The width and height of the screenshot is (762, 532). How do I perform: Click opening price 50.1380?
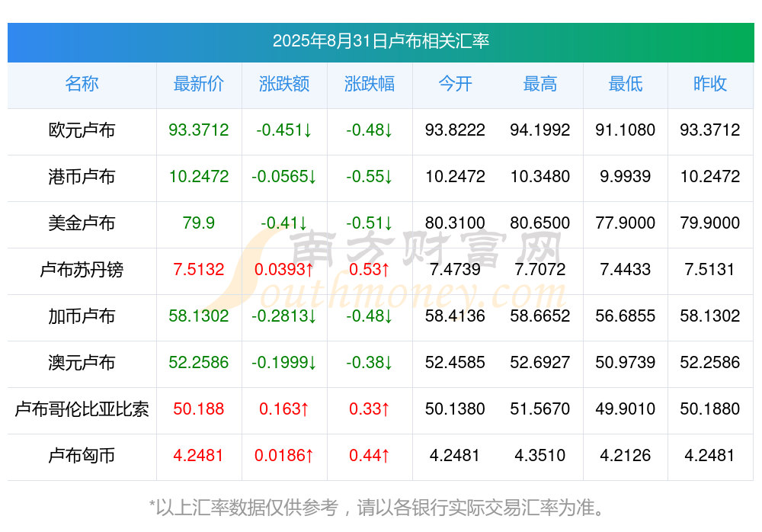tap(455, 409)
